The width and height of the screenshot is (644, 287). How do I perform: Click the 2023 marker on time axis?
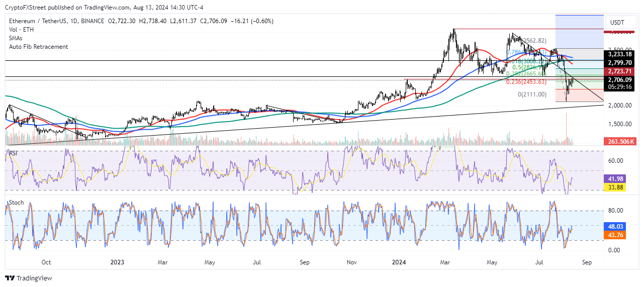click(x=117, y=262)
